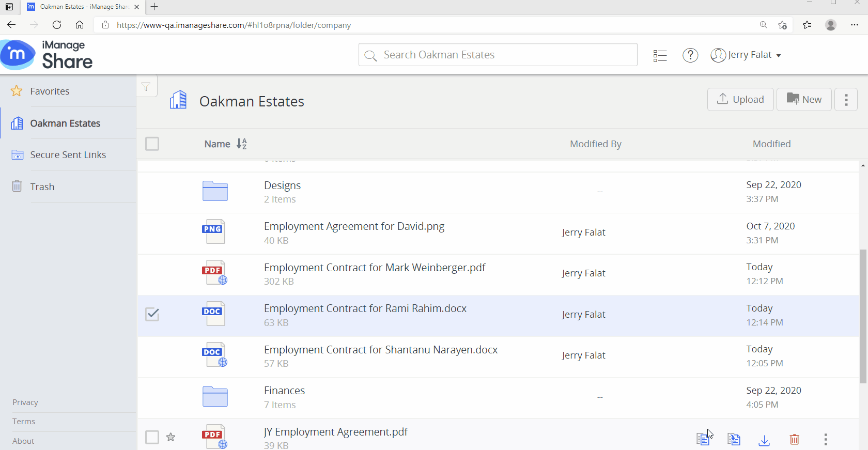Click the filter funnel icon
868x450 pixels.
tap(146, 87)
